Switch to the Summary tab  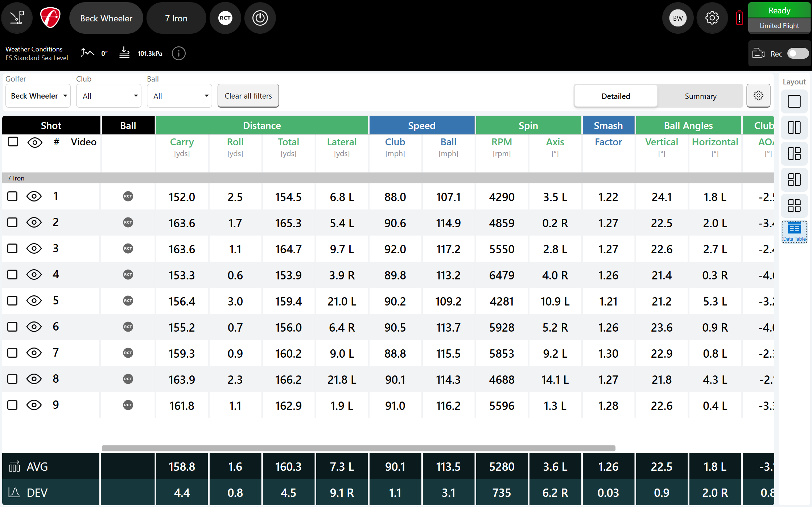[x=700, y=96]
